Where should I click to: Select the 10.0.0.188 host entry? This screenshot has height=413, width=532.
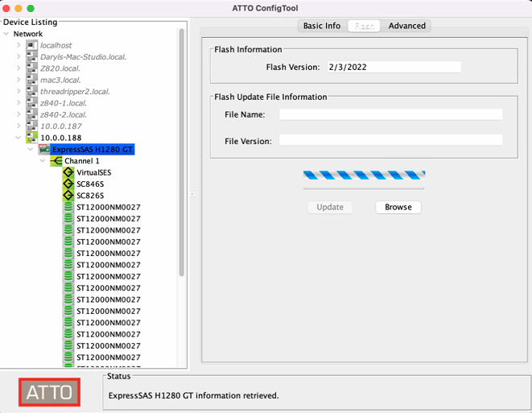coord(61,138)
